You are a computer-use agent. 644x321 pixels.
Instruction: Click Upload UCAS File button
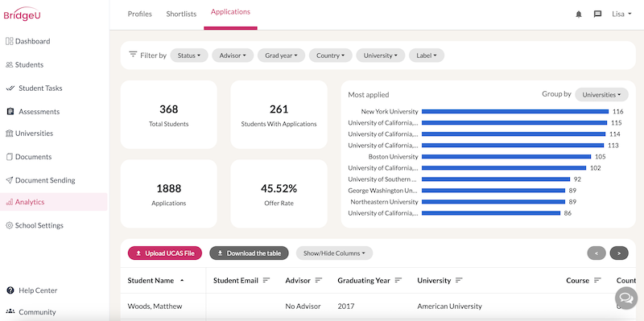point(165,253)
